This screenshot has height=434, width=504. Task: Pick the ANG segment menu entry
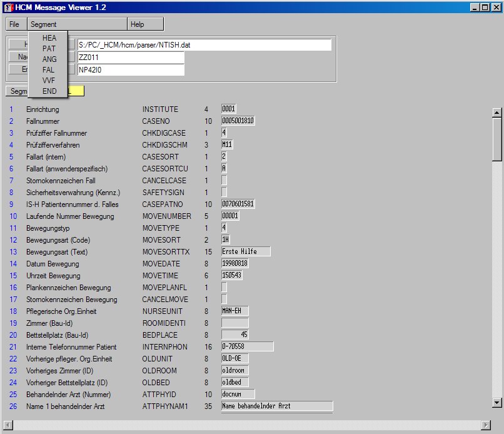[x=49, y=59]
